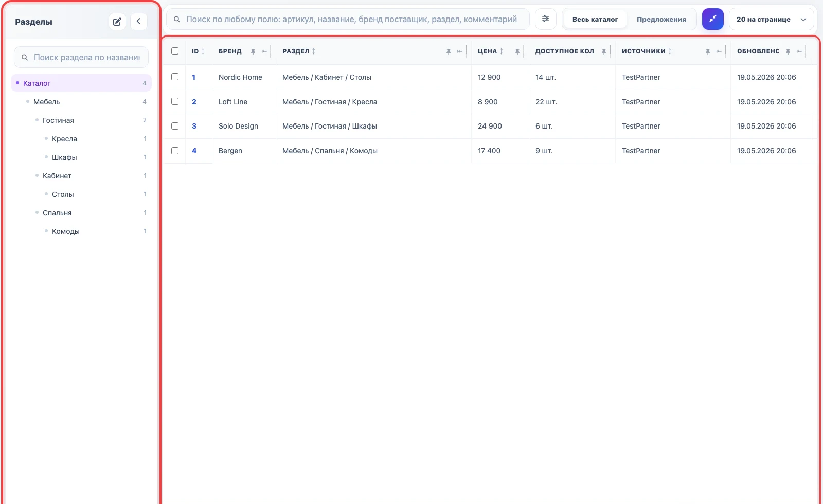Click the Nordic Home brand cell
This screenshot has height=504, width=823.
pyautogui.click(x=244, y=77)
